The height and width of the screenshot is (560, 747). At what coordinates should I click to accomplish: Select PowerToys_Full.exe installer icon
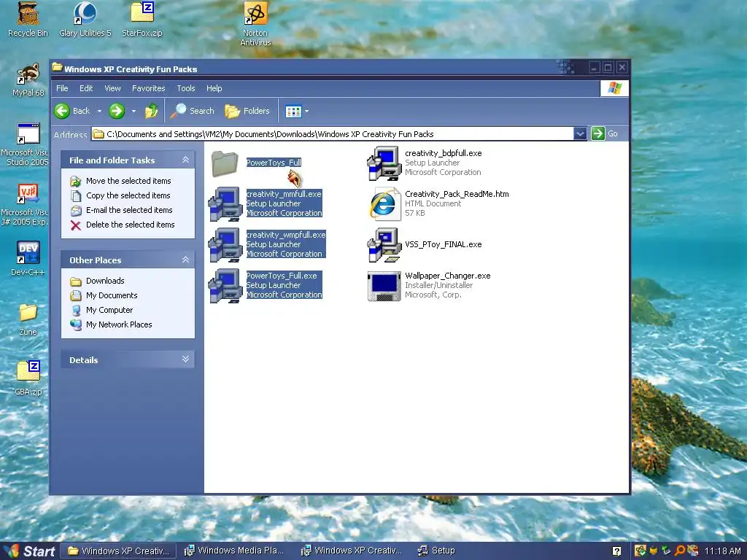tap(225, 286)
